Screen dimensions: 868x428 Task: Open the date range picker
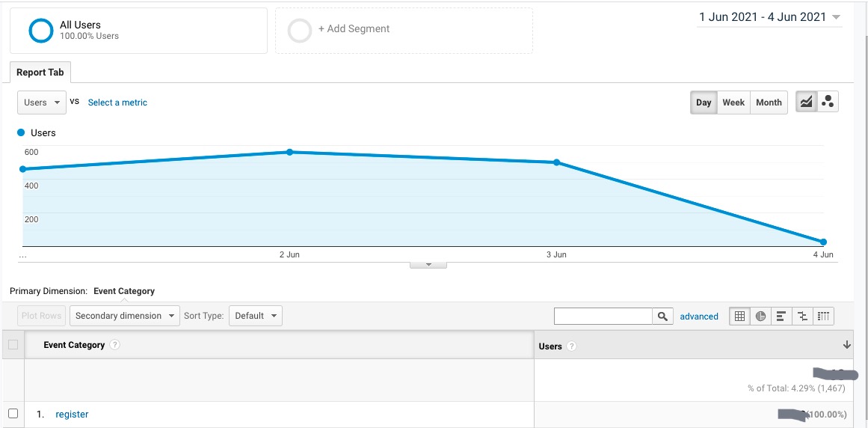tap(769, 17)
